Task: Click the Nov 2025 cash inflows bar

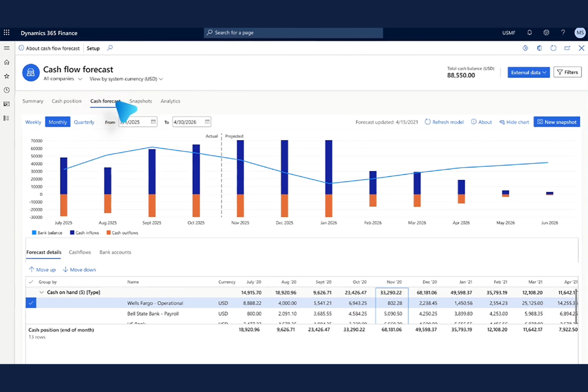Action: pos(240,167)
